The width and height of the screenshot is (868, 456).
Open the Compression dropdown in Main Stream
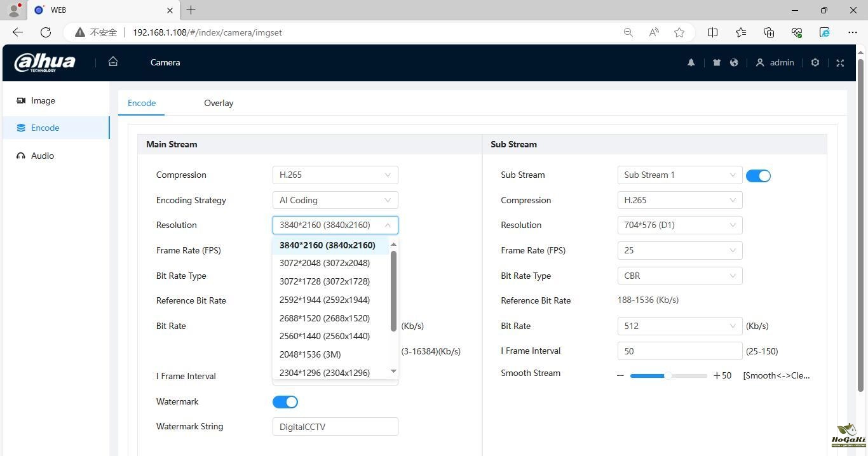(x=335, y=175)
